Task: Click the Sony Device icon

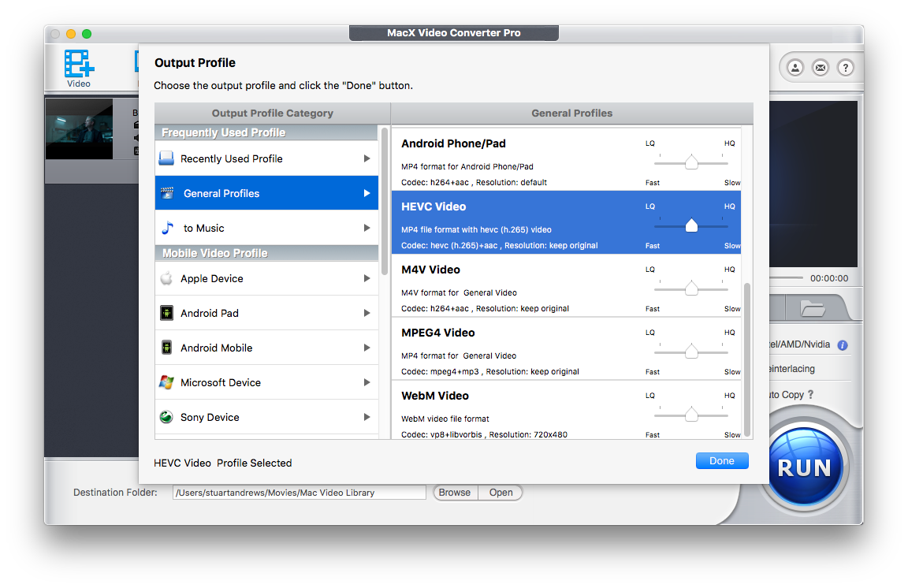Action: point(166,417)
